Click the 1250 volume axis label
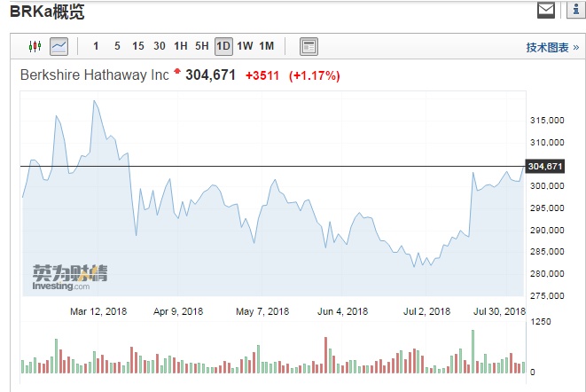The height and width of the screenshot is (392, 586). [541, 322]
